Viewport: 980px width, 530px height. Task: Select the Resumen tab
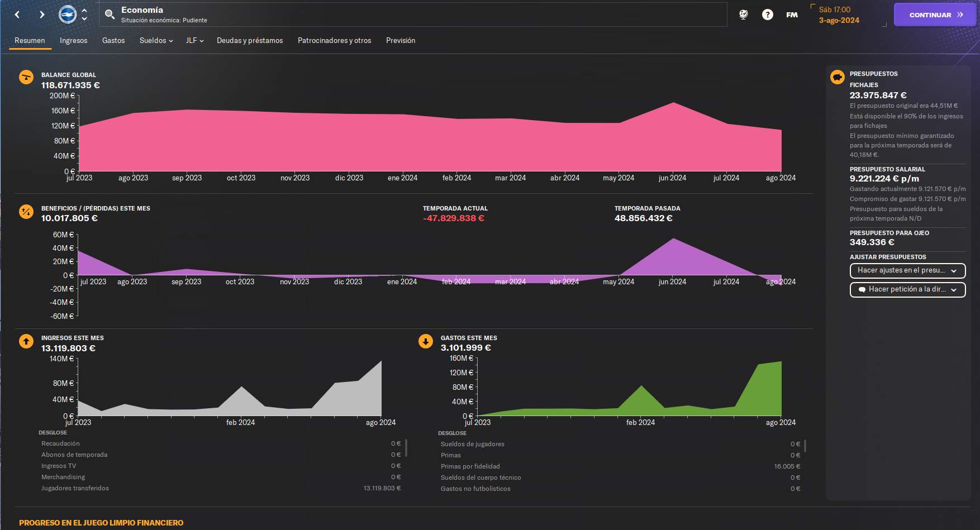pos(30,41)
